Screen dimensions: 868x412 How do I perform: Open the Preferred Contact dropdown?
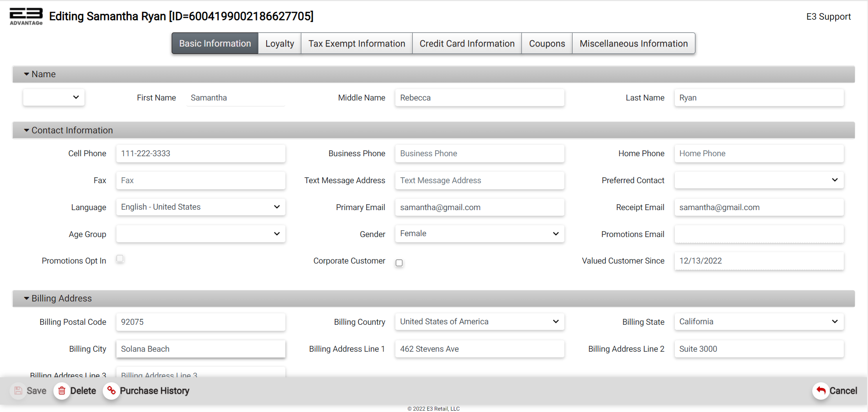click(758, 180)
